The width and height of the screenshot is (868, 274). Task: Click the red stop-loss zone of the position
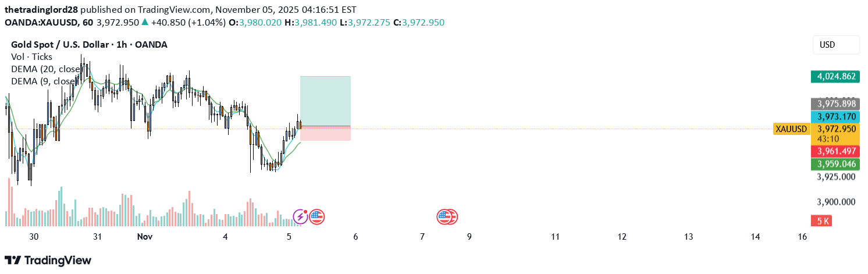click(x=325, y=134)
